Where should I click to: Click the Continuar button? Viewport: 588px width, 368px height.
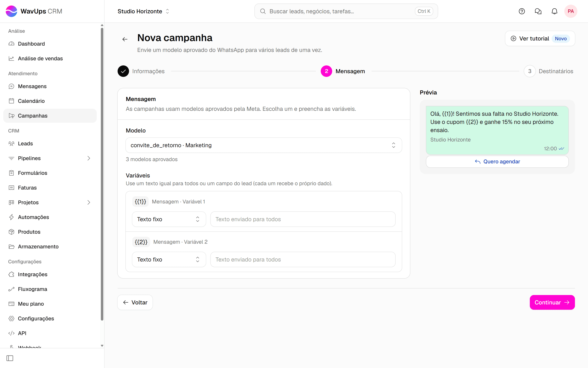(x=552, y=302)
